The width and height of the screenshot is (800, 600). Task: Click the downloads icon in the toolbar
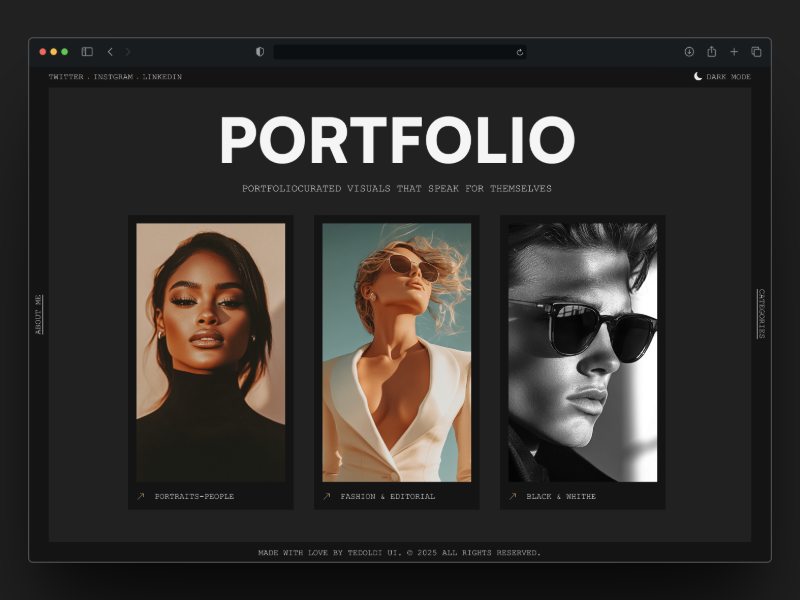coord(689,51)
